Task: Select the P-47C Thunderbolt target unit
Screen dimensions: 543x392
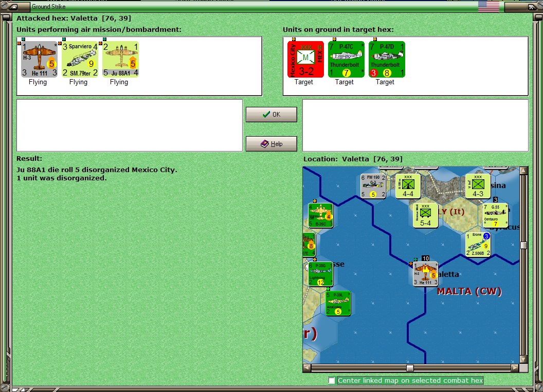Action: 346,59
